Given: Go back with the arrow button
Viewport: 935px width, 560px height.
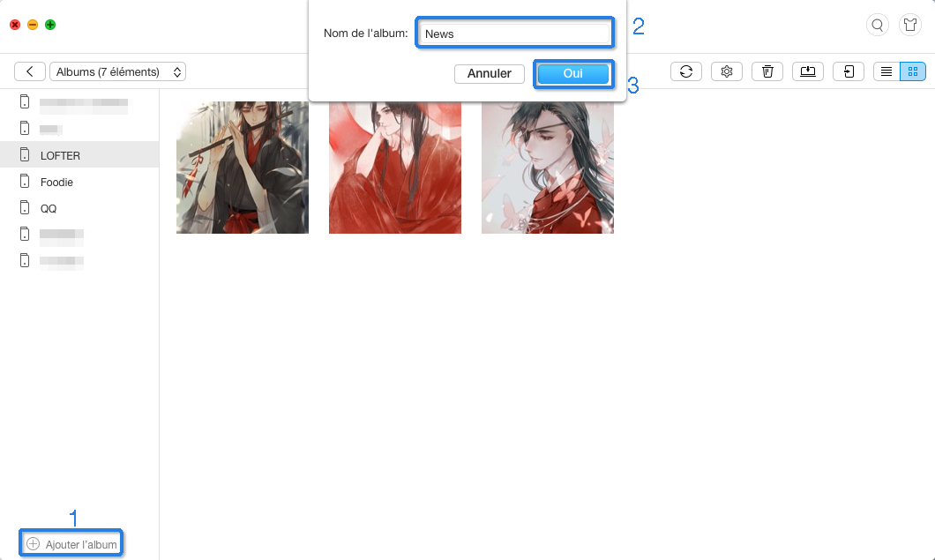Looking at the screenshot, I should [x=30, y=71].
